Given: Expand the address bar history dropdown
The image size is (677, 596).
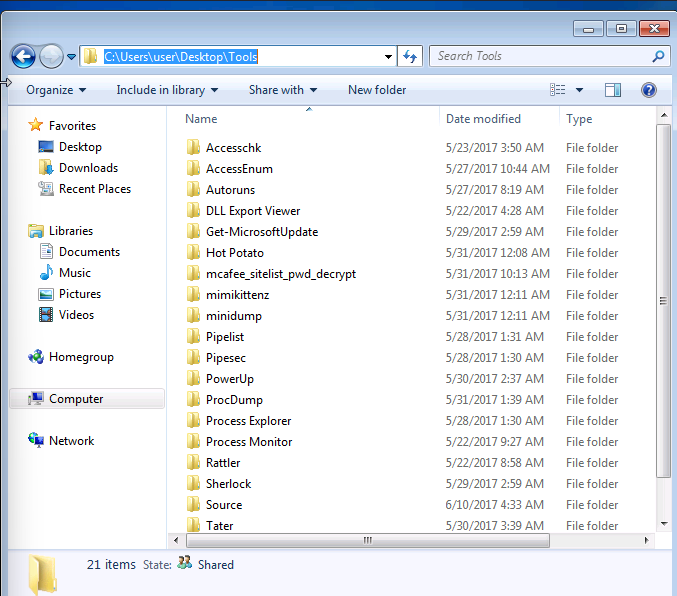Looking at the screenshot, I should coord(388,57).
